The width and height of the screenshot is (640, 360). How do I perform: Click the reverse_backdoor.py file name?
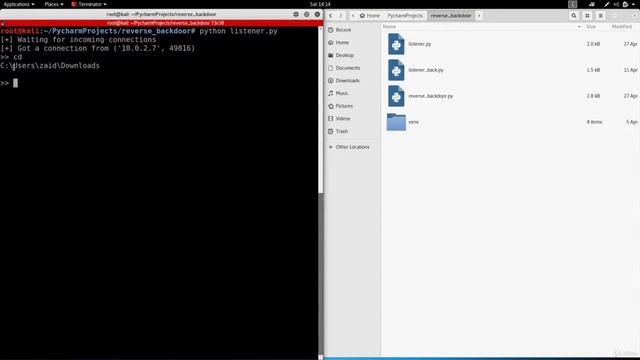[x=431, y=96]
